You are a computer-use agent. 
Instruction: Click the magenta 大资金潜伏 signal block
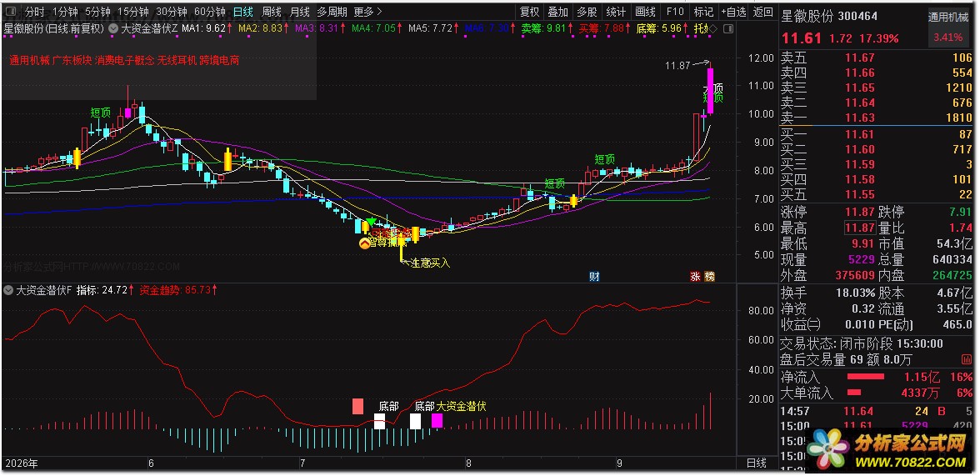pyautogui.click(x=437, y=420)
